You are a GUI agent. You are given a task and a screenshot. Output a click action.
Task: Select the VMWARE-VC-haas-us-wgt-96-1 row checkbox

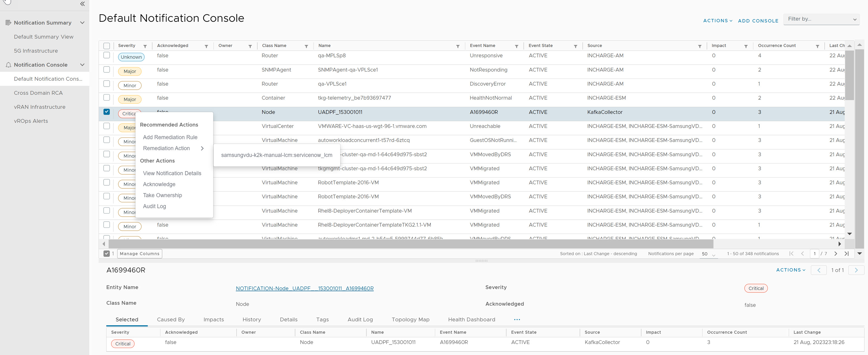[107, 126]
